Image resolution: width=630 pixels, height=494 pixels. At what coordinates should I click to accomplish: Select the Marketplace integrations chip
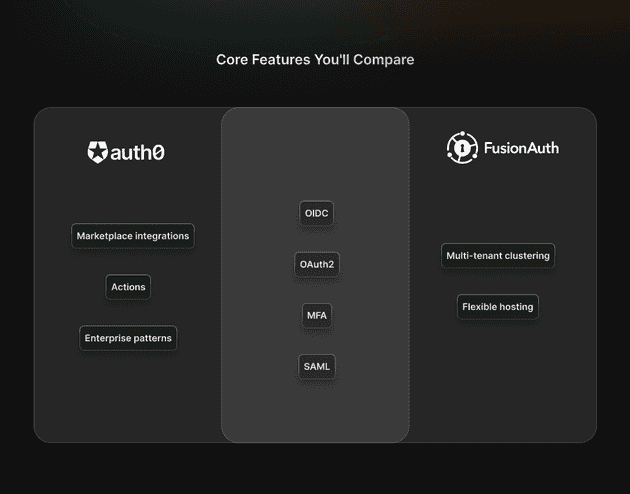(133, 236)
